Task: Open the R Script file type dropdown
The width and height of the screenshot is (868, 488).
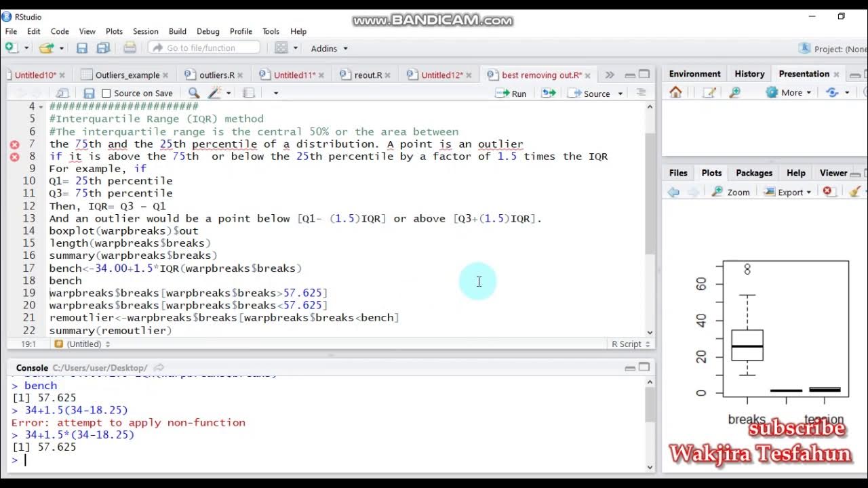Action: pos(631,344)
